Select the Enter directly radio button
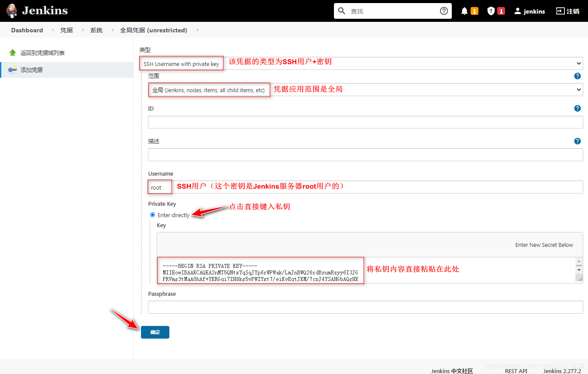The width and height of the screenshot is (588, 374). tap(152, 215)
